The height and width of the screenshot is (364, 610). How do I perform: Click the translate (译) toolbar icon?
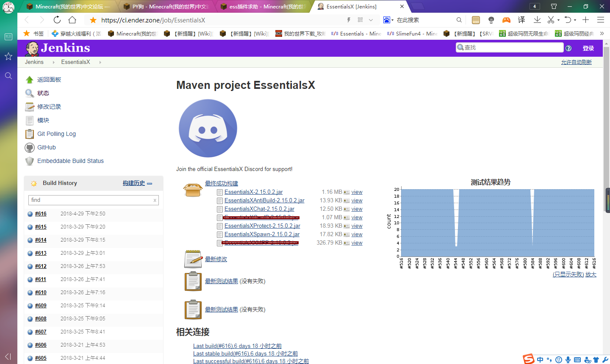(521, 20)
